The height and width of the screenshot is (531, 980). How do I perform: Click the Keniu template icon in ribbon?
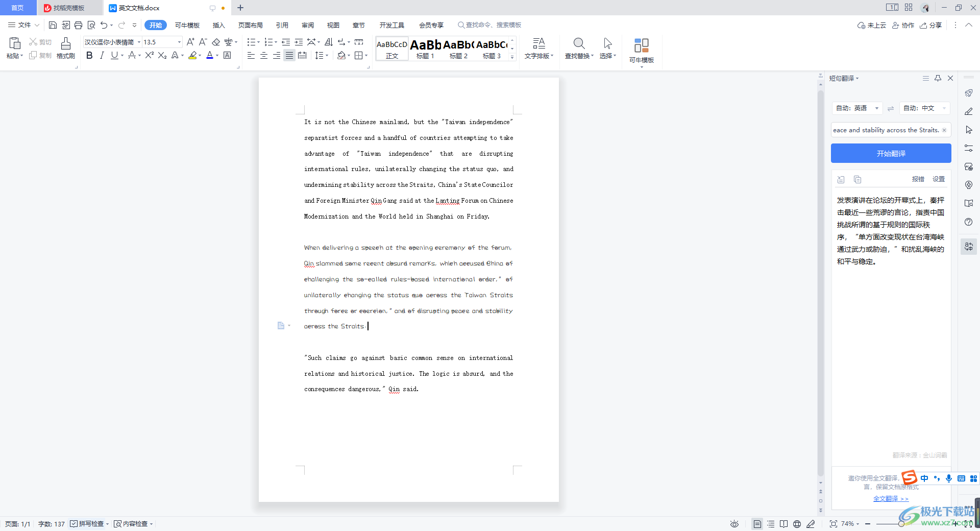pyautogui.click(x=642, y=46)
